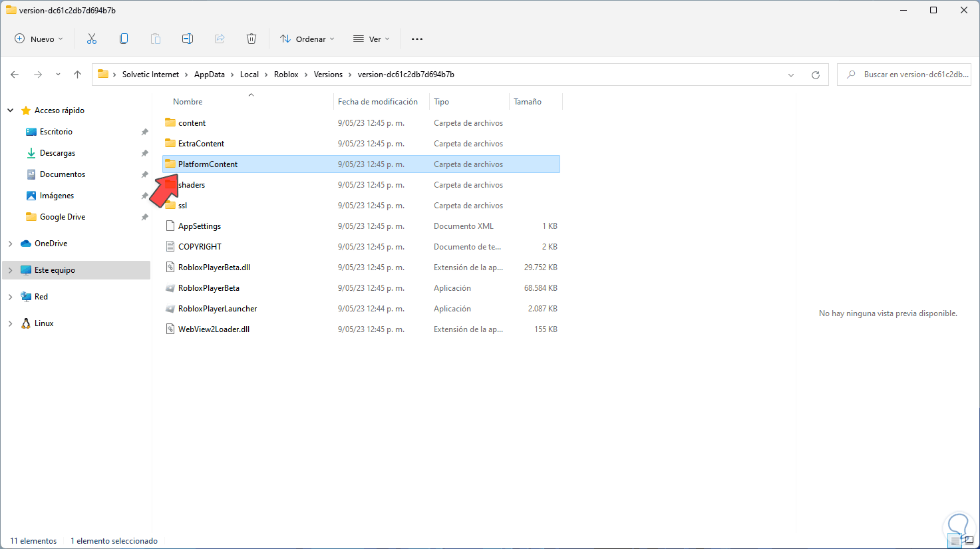Click the 155 KB size value
The image size is (980, 549).
coord(546,329)
